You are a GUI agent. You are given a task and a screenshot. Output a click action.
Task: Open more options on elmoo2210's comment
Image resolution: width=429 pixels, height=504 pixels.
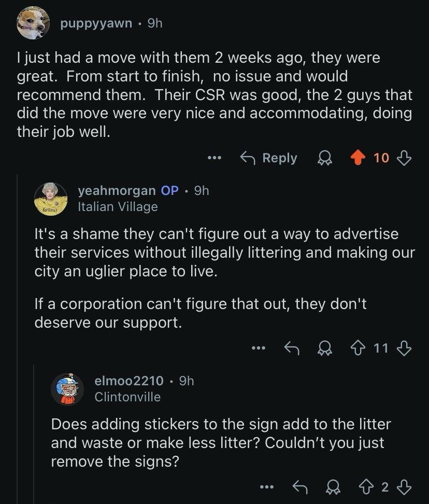pos(266,487)
